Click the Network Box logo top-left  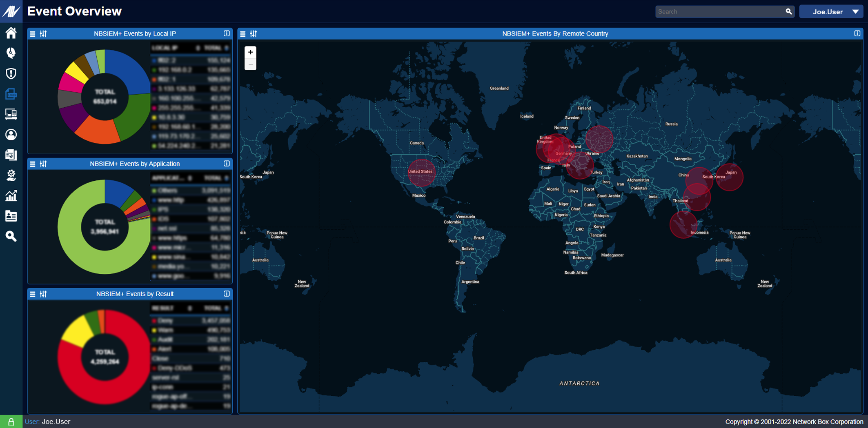(11, 11)
